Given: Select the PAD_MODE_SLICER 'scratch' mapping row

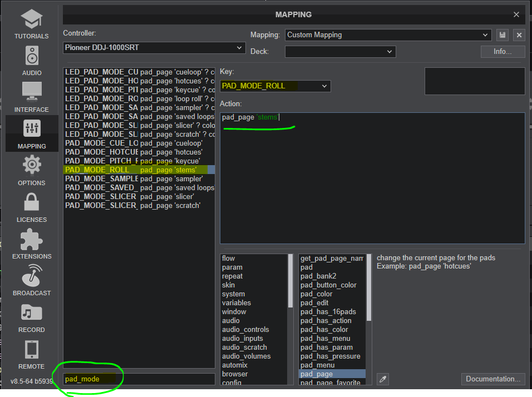Looking at the screenshot, I should click(x=139, y=205).
